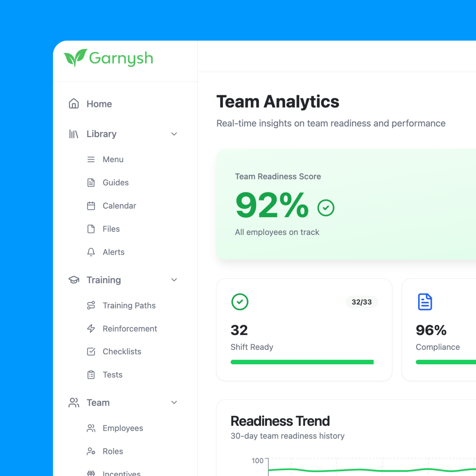Click the Team Readiness Score card

pyautogui.click(x=346, y=204)
